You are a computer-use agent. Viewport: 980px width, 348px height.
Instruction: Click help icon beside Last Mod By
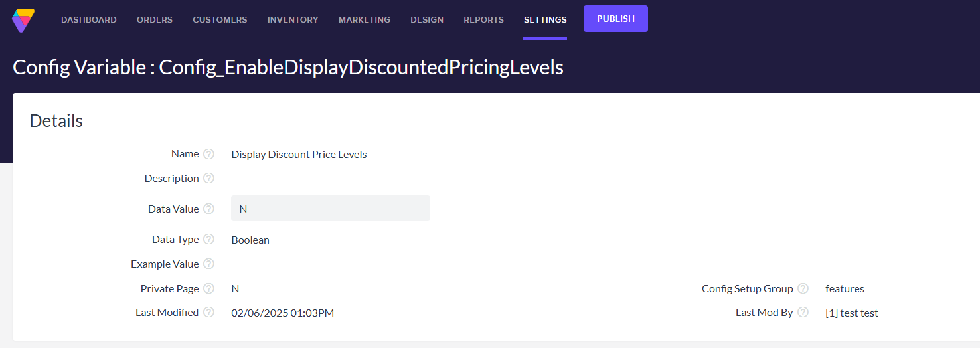point(803,312)
